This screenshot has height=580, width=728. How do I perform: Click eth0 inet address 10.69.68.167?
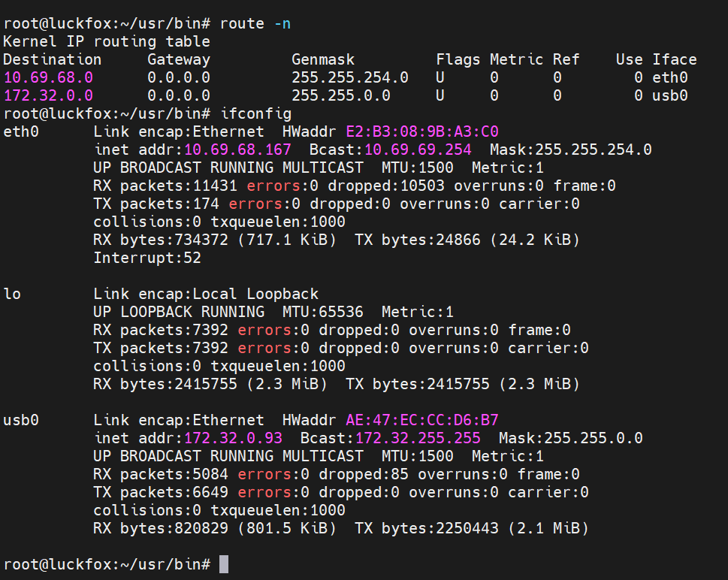click(237, 150)
